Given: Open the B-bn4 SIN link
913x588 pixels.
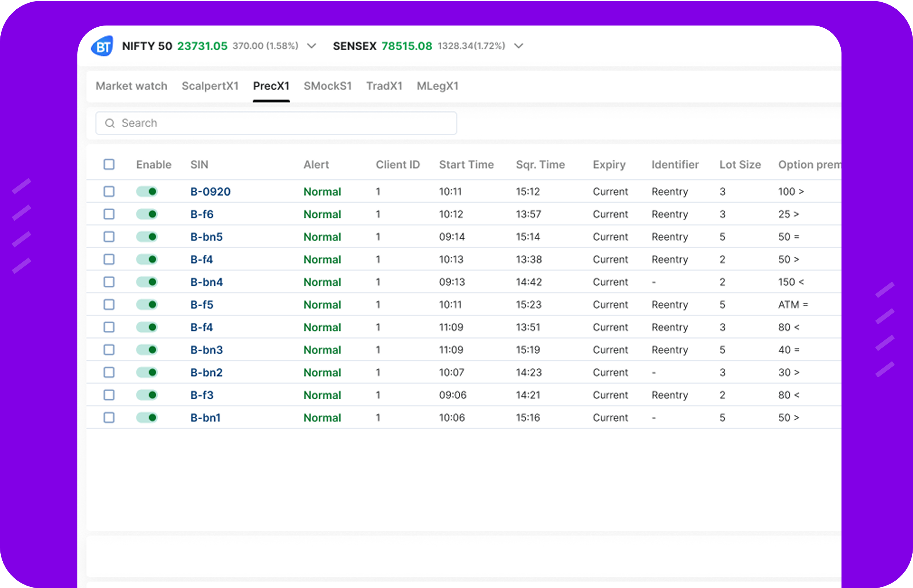Looking at the screenshot, I should (x=206, y=282).
